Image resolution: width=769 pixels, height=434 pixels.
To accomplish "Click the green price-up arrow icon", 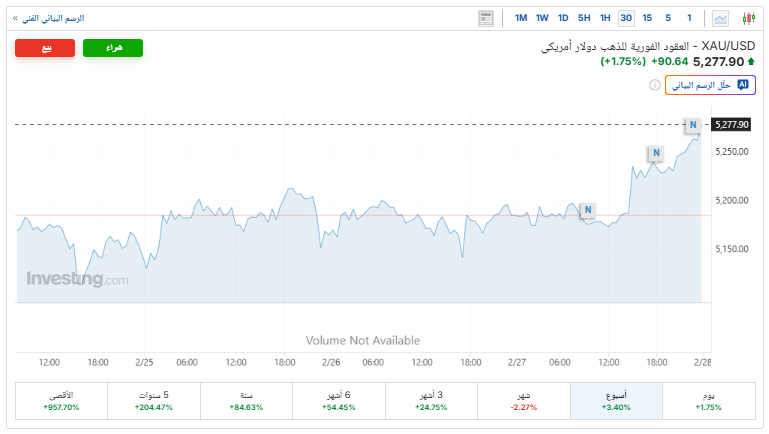I will [751, 62].
